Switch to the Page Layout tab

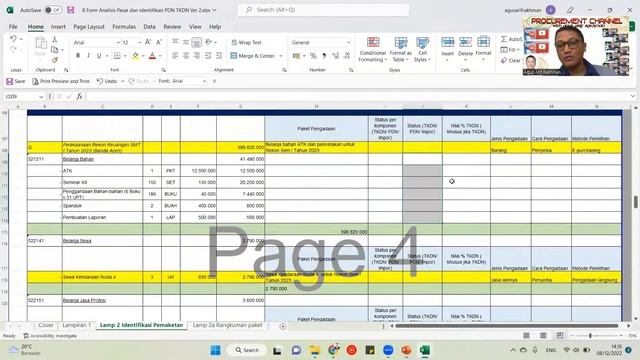[x=89, y=27]
